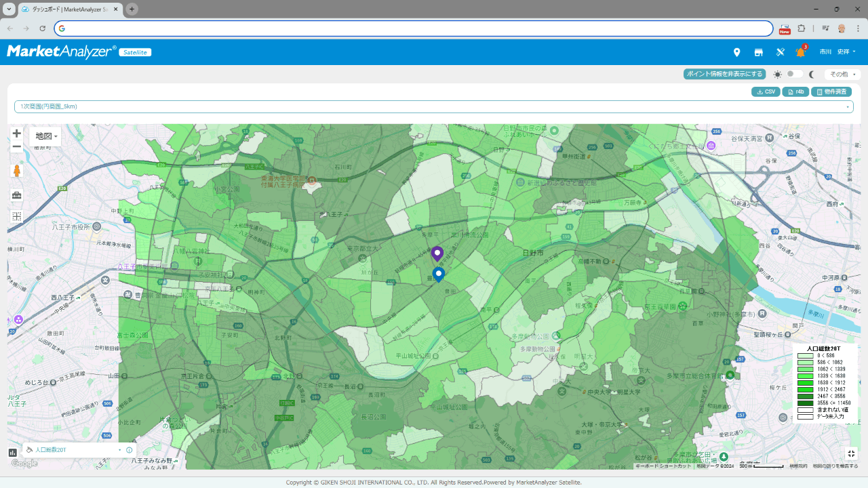
Task: Open キーボード ショートカット link on the map
Action: [664, 466]
